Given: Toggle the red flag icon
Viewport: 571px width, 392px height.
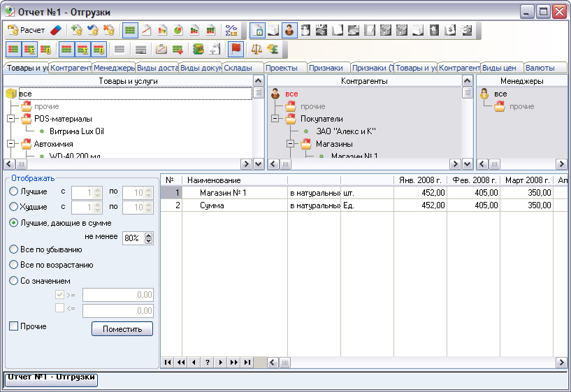Looking at the screenshot, I should click(x=236, y=49).
